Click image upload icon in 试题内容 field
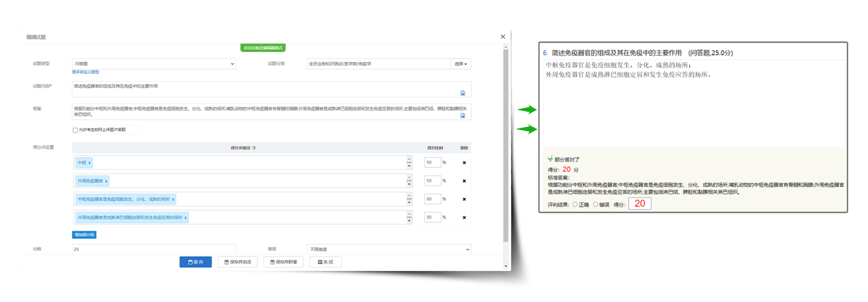The height and width of the screenshot is (302, 868). point(462,93)
